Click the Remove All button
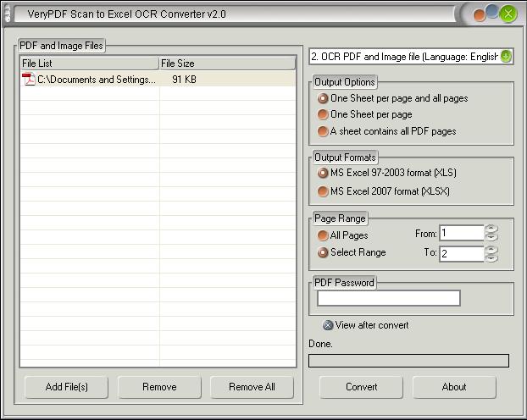This screenshot has width=527, height=420. point(252,387)
